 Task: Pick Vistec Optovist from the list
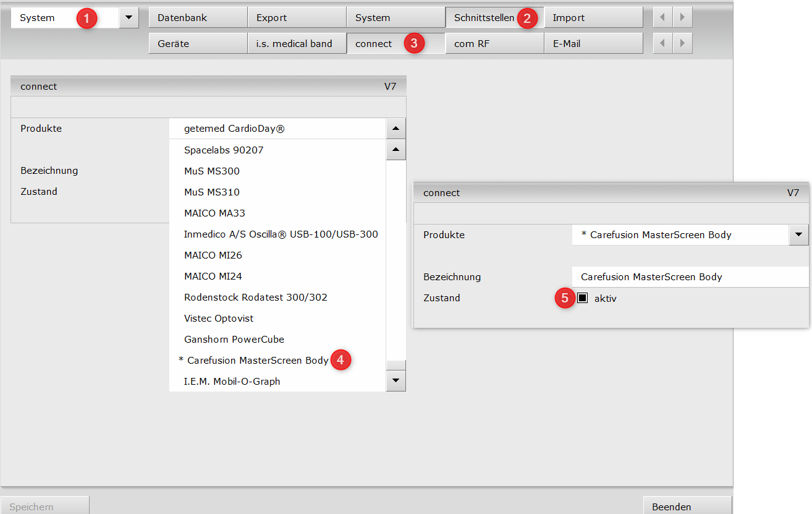click(x=277, y=318)
